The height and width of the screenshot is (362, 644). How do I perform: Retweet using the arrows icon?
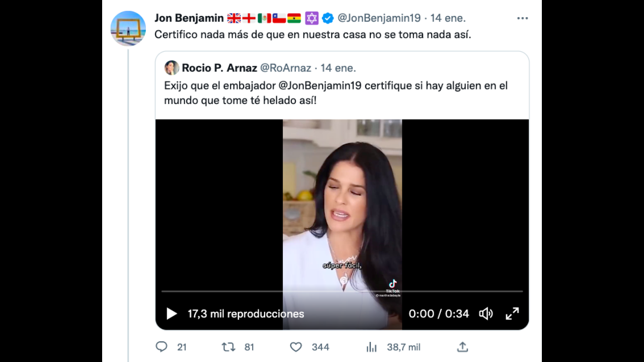[228, 347]
